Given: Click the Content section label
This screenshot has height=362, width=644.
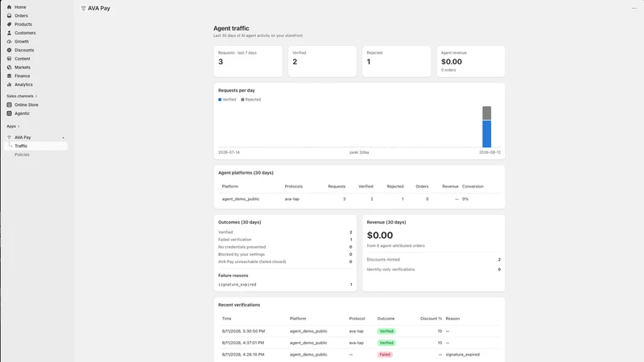Looking at the screenshot, I should pyautogui.click(x=23, y=59).
